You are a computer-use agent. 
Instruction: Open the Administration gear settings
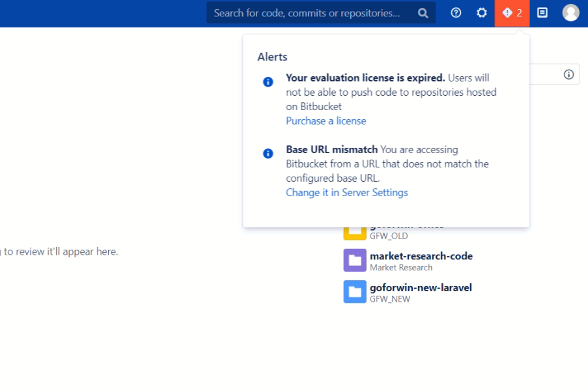pos(481,13)
